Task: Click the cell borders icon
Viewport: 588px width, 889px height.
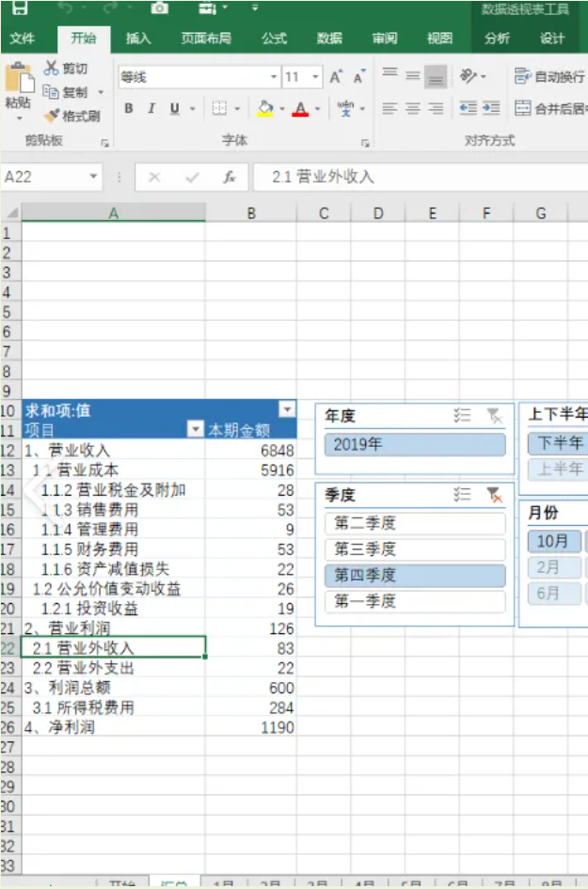Action: tap(219, 108)
